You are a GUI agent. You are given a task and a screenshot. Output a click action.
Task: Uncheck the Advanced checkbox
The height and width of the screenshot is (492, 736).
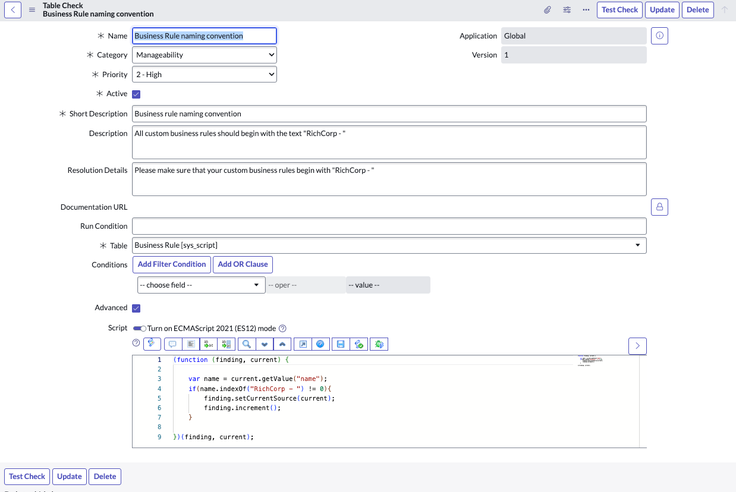pyautogui.click(x=136, y=308)
